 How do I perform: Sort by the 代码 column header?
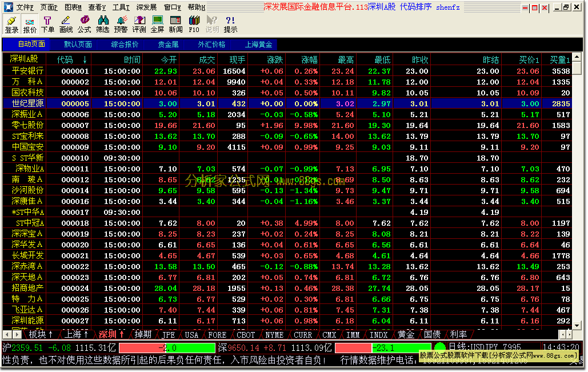point(68,59)
